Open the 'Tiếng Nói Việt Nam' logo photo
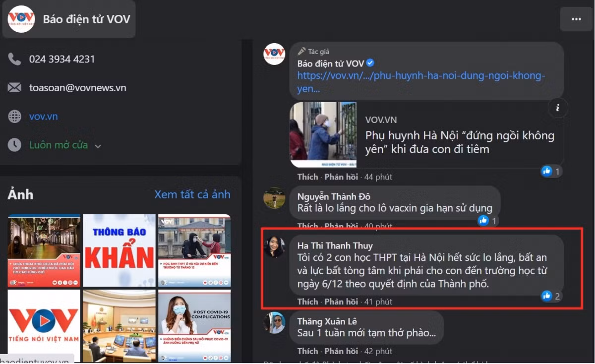This screenshot has width=595, height=364. [x=44, y=326]
